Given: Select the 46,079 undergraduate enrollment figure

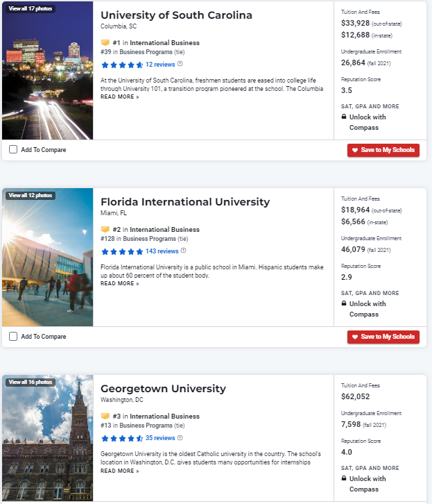Looking at the screenshot, I should coord(353,249).
